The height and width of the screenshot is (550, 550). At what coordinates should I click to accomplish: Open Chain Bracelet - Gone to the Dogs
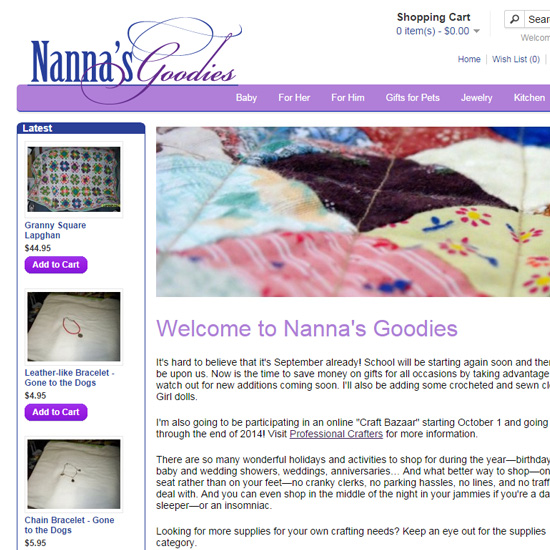click(69, 525)
